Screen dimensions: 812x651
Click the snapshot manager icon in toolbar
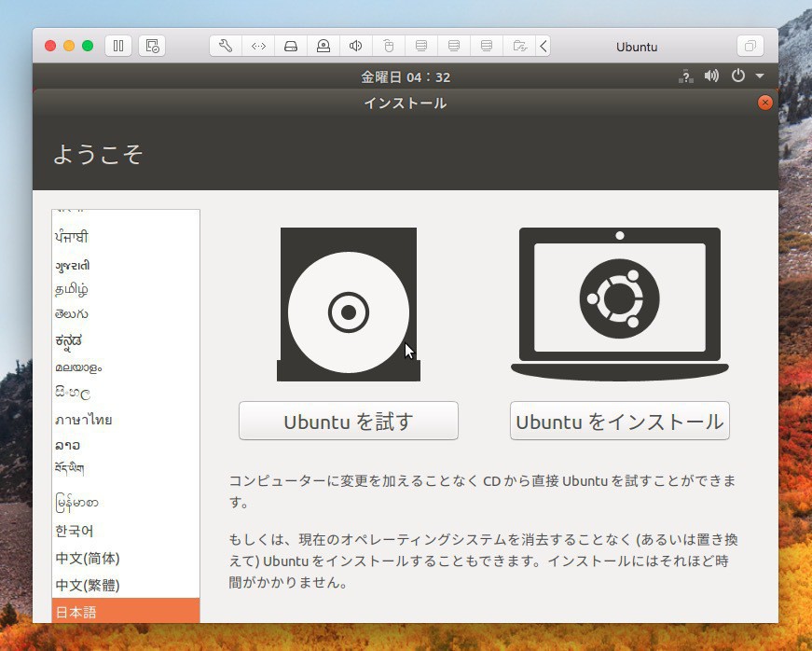[x=152, y=46]
